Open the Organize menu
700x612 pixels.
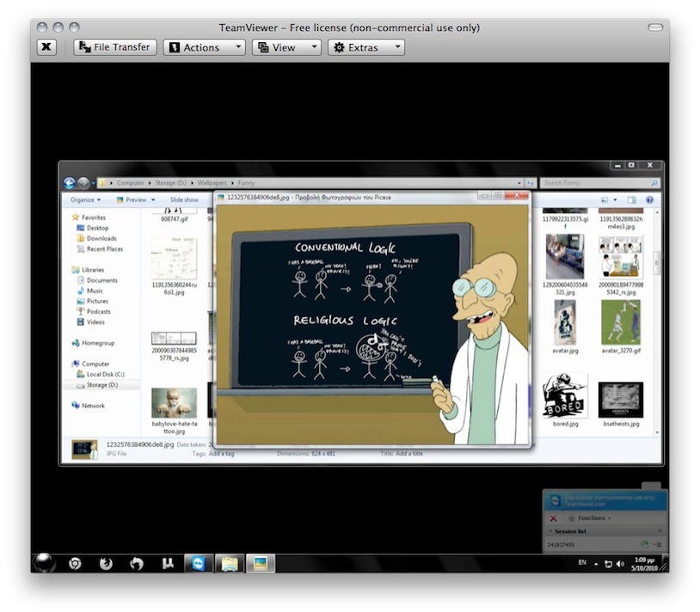click(85, 199)
